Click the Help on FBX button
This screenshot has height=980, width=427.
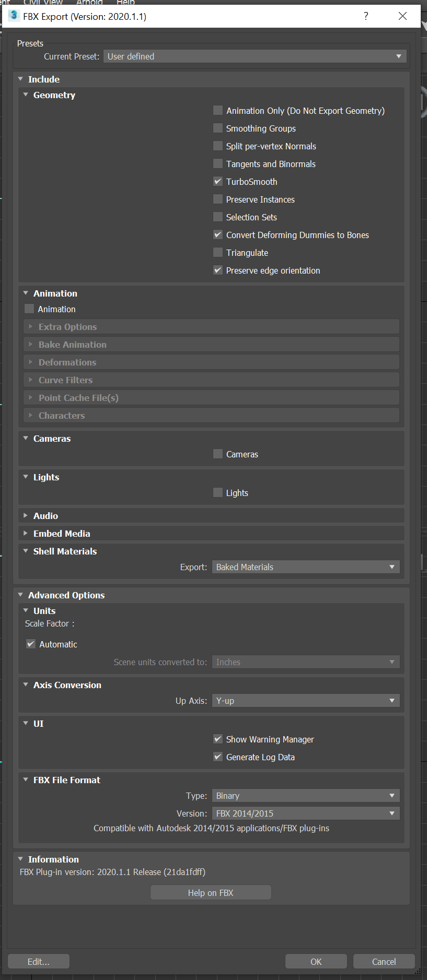click(211, 893)
